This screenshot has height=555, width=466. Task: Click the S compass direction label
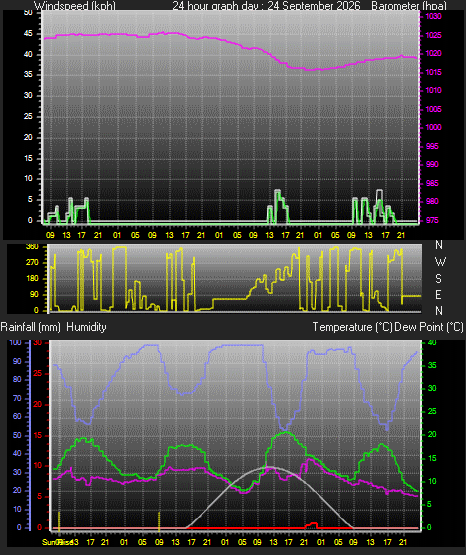(x=438, y=279)
